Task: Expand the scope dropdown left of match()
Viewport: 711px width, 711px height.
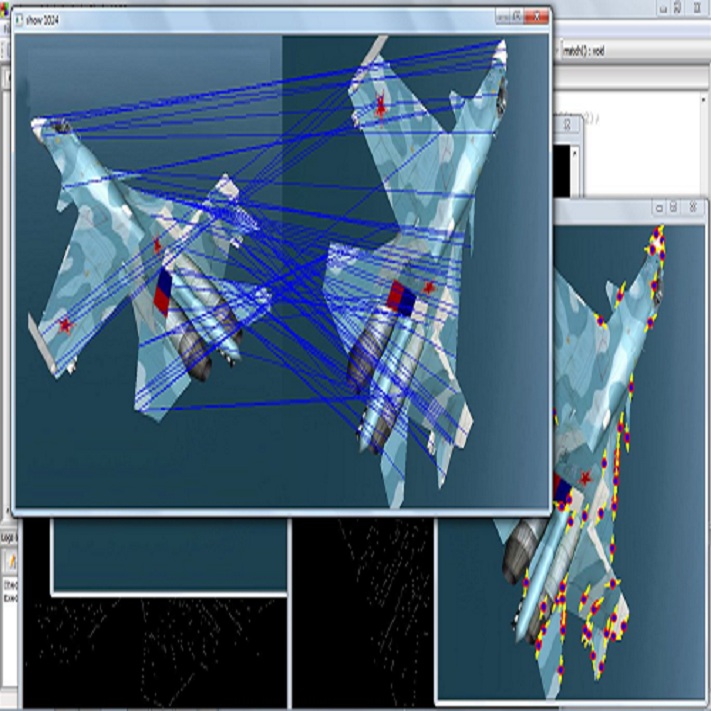Action: [556, 51]
